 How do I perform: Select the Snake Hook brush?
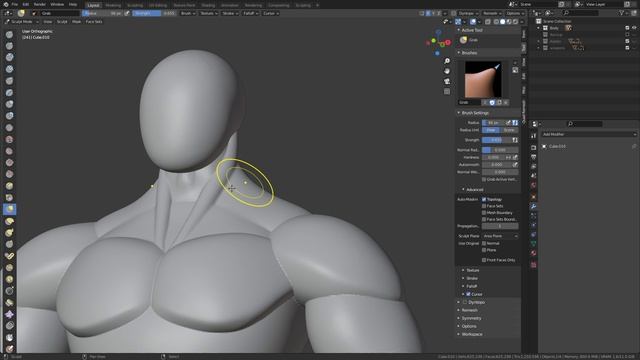(9, 233)
